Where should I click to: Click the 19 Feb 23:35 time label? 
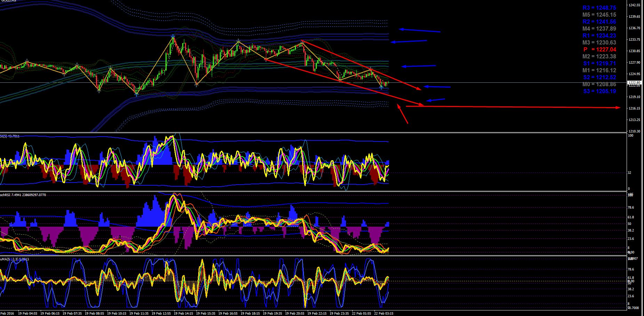[339, 314]
